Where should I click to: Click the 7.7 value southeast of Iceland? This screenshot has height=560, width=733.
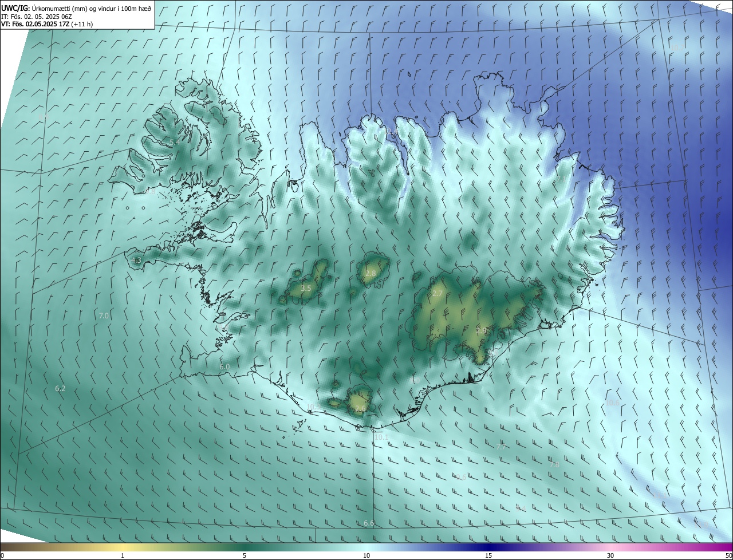(501, 447)
